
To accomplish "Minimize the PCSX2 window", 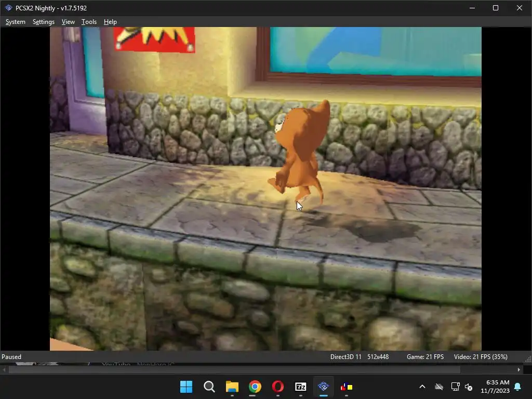I will click(x=472, y=8).
